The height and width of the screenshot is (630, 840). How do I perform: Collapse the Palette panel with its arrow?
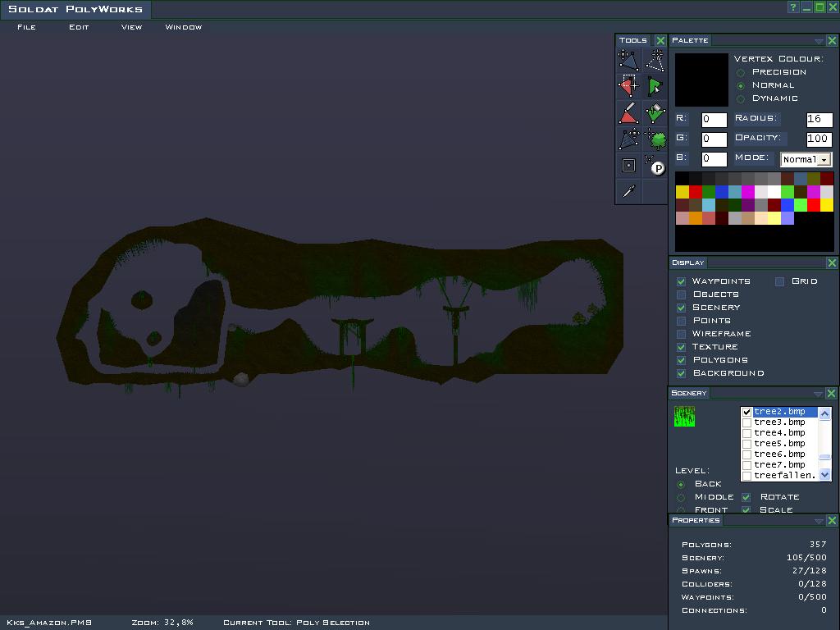click(818, 41)
